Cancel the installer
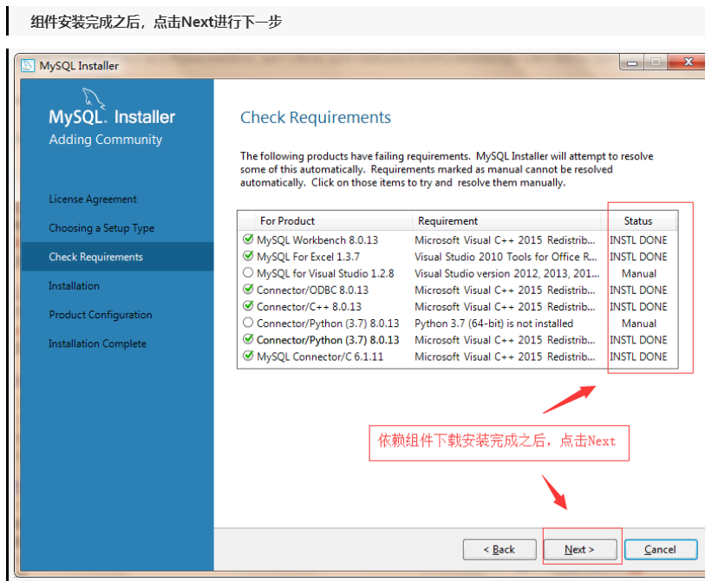The image size is (705, 588). tap(661, 549)
